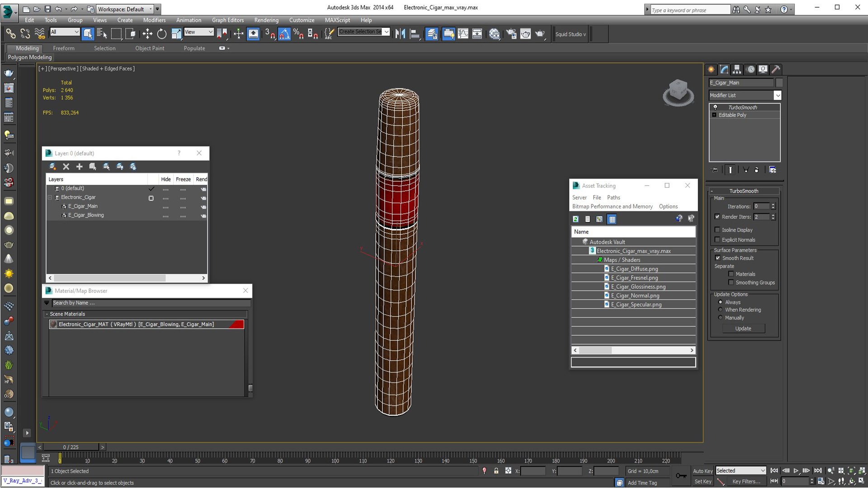Activate the Select Object tool
Image resolution: width=868 pixels, height=488 pixels.
[88, 34]
